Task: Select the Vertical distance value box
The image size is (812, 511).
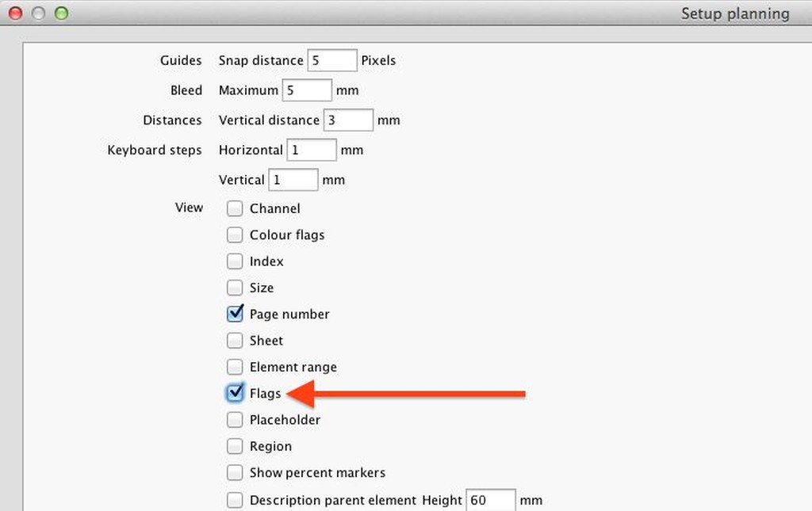Action: coord(348,120)
